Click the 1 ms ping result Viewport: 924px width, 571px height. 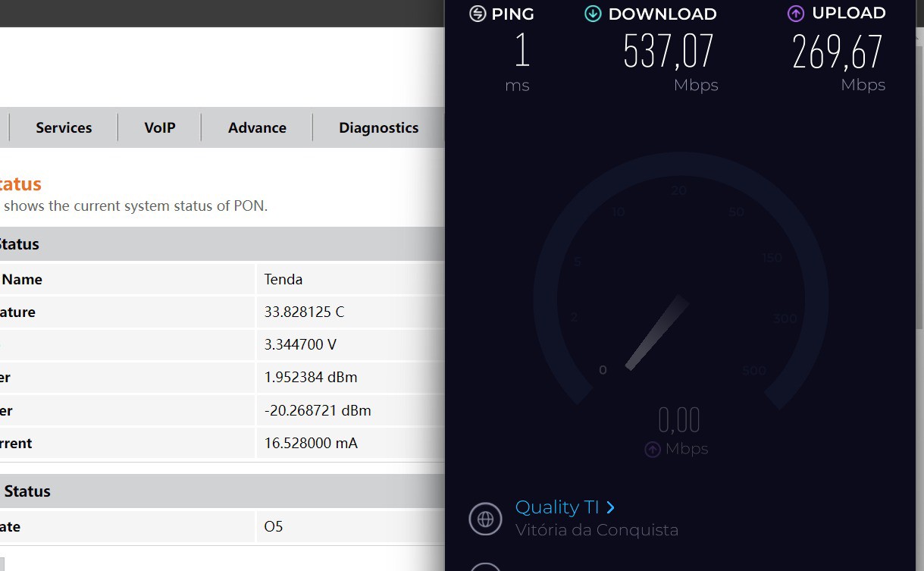[522, 52]
